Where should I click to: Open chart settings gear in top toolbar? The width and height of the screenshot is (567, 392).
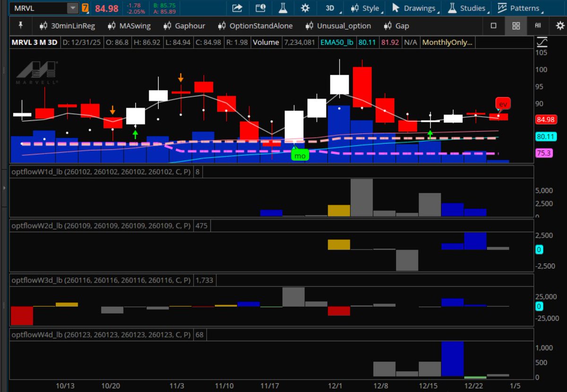(x=305, y=8)
